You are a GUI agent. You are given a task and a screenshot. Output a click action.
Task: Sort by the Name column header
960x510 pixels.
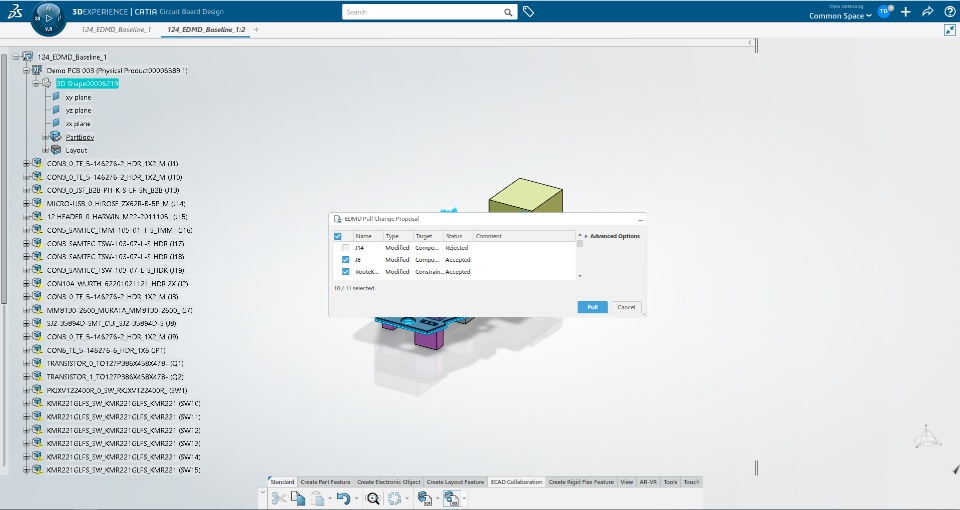click(368, 236)
